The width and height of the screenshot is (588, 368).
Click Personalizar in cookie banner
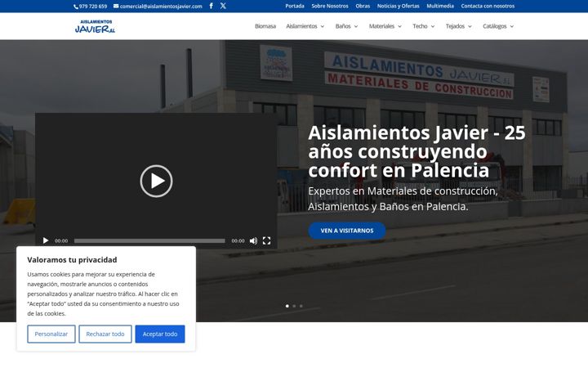(51, 334)
